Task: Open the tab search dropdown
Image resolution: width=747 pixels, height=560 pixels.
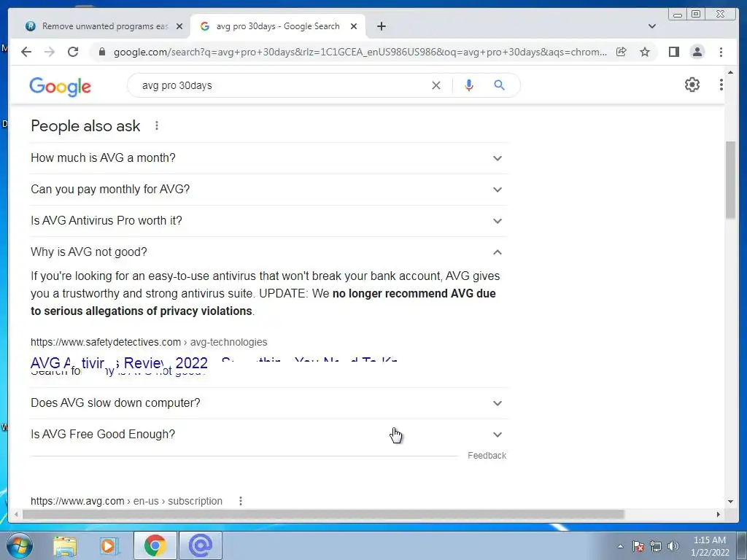Action: point(652,26)
